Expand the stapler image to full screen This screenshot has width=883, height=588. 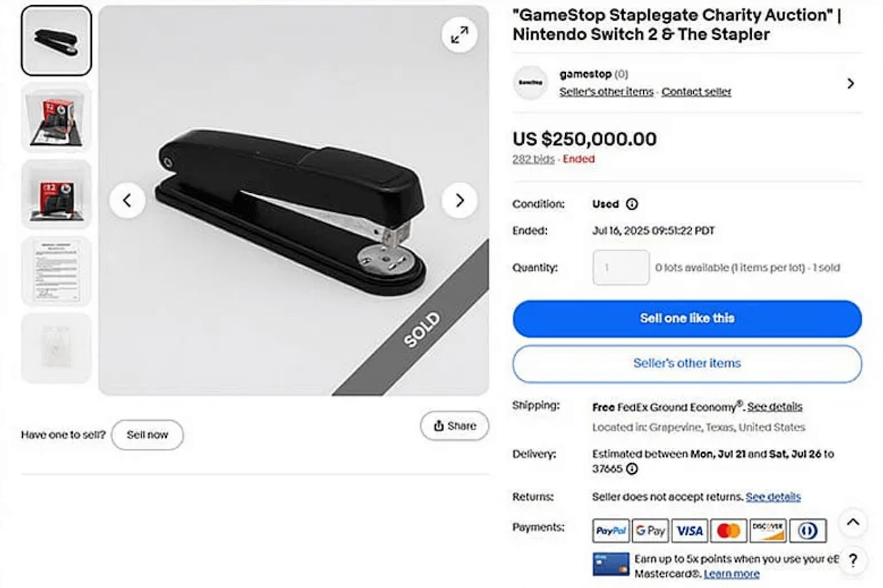click(x=459, y=34)
